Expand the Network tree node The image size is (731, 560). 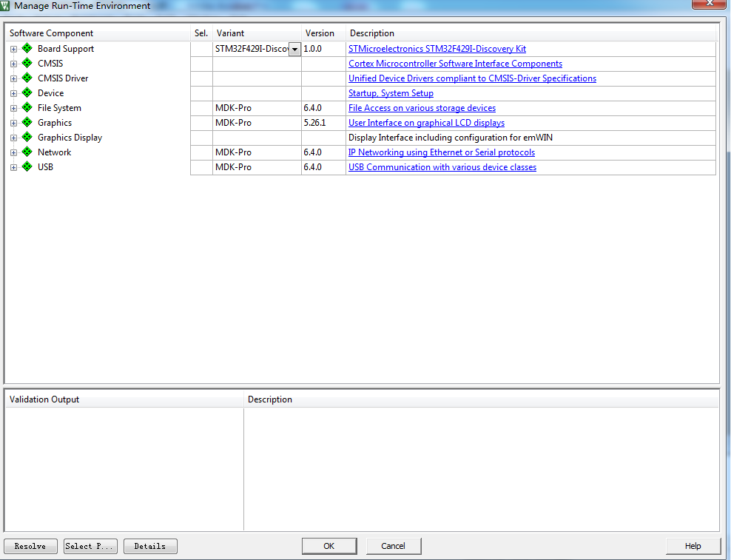tap(13, 153)
